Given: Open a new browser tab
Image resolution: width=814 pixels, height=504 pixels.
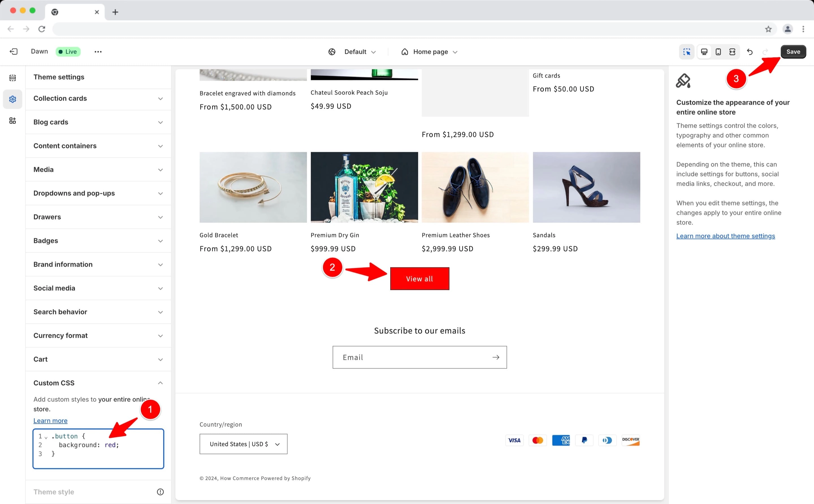Looking at the screenshot, I should (115, 12).
